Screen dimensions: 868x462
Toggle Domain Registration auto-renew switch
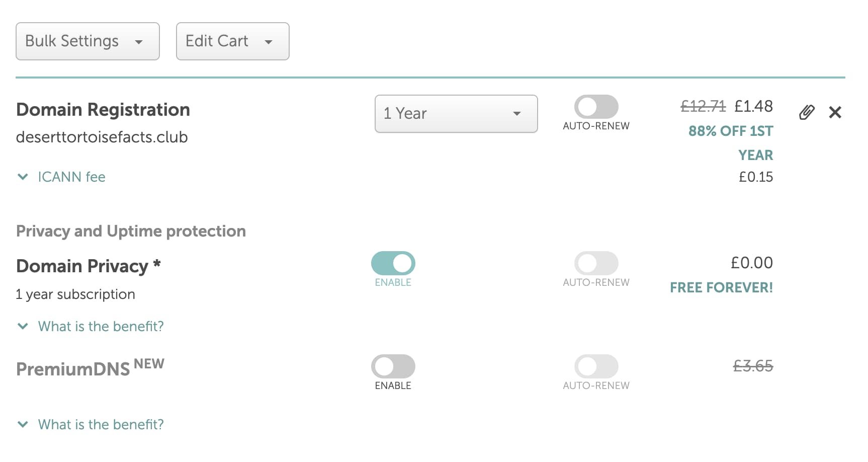click(596, 107)
